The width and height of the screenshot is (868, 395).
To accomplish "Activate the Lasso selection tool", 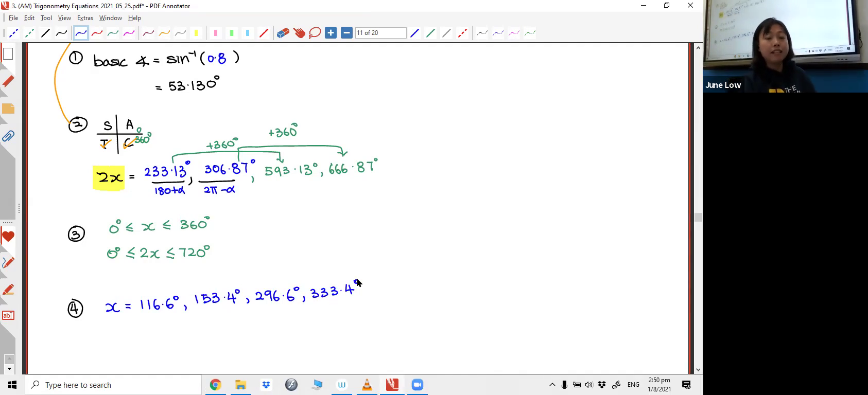I will point(315,33).
